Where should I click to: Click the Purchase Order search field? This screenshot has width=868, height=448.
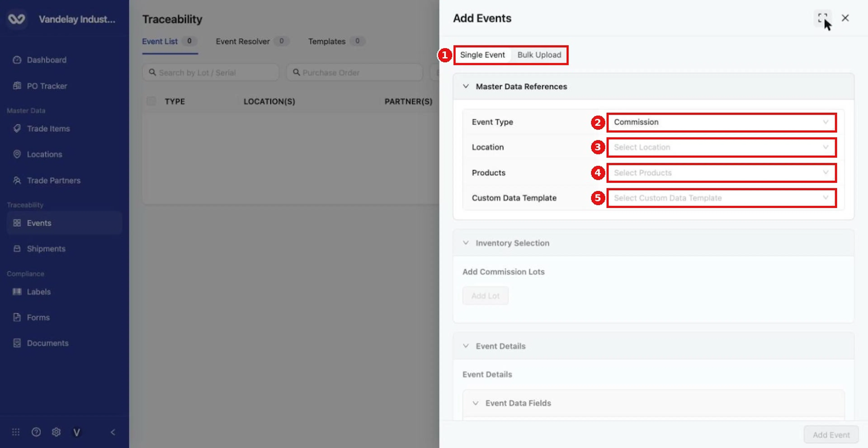pyautogui.click(x=354, y=72)
